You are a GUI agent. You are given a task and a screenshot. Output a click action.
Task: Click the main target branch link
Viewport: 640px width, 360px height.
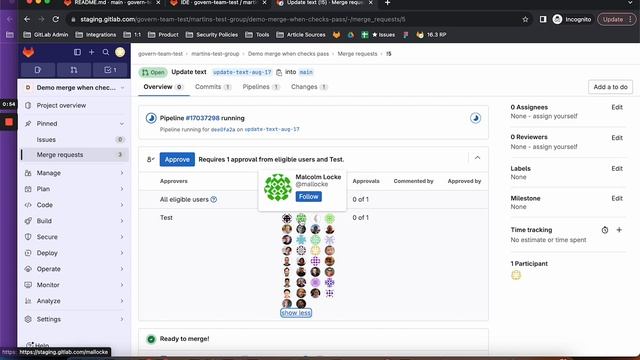point(306,72)
